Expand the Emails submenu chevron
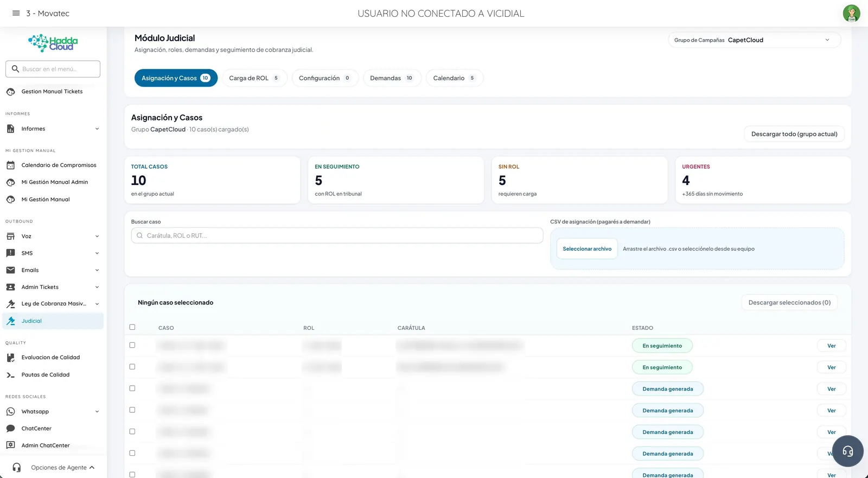868x478 pixels. [97, 270]
